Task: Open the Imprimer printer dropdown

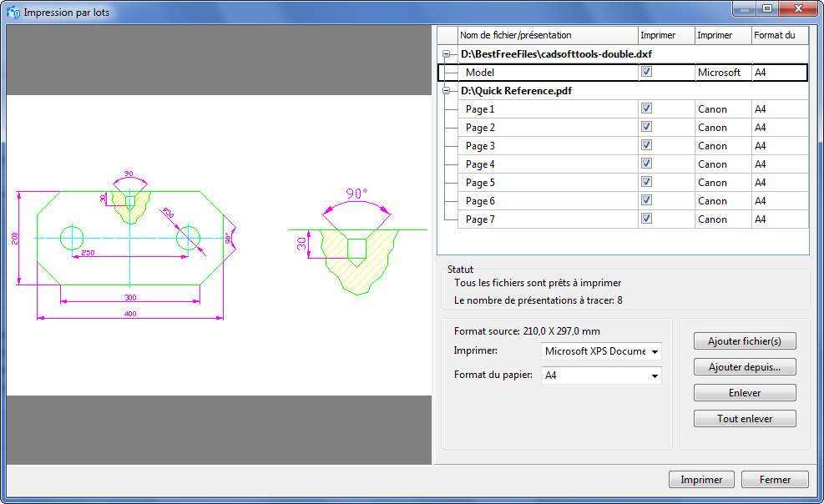Action: pos(601,351)
